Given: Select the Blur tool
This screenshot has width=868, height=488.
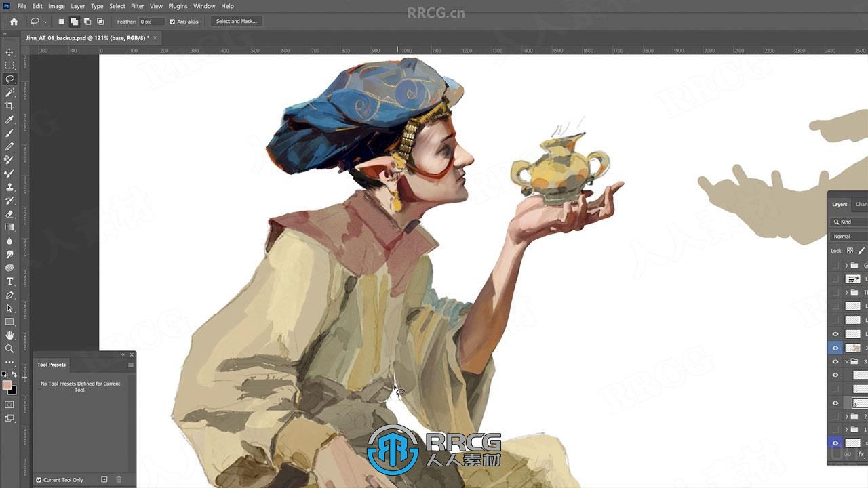Looking at the screenshot, I should (9, 241).
